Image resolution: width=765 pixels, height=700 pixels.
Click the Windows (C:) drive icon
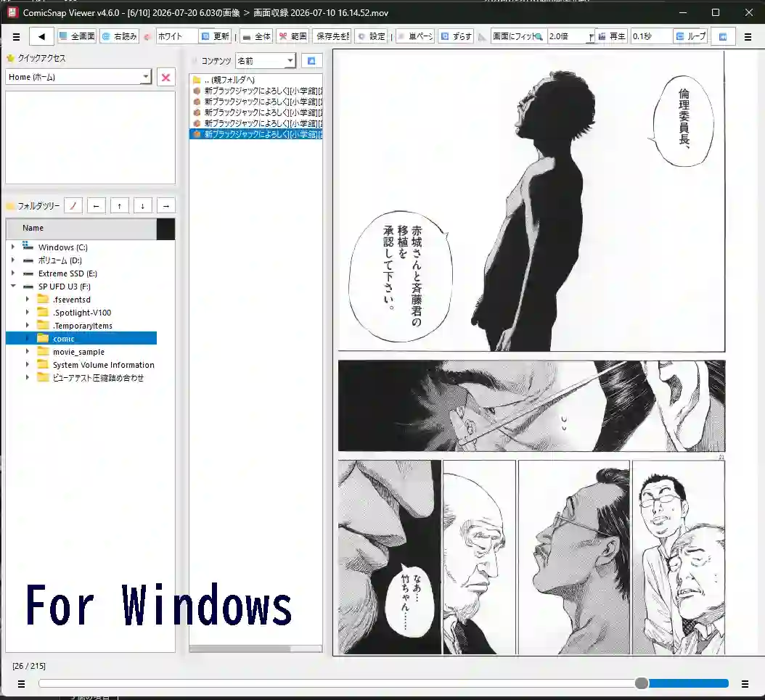coord(28,246)
